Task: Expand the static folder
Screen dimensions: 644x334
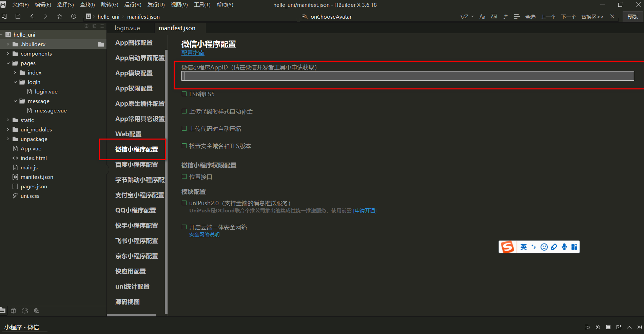Action: (8, 120)
